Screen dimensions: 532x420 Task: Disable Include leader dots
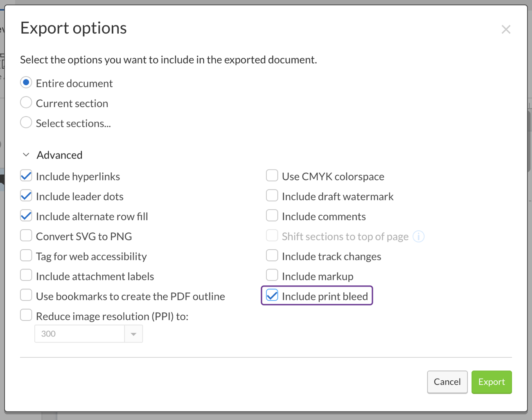[26, 195]
